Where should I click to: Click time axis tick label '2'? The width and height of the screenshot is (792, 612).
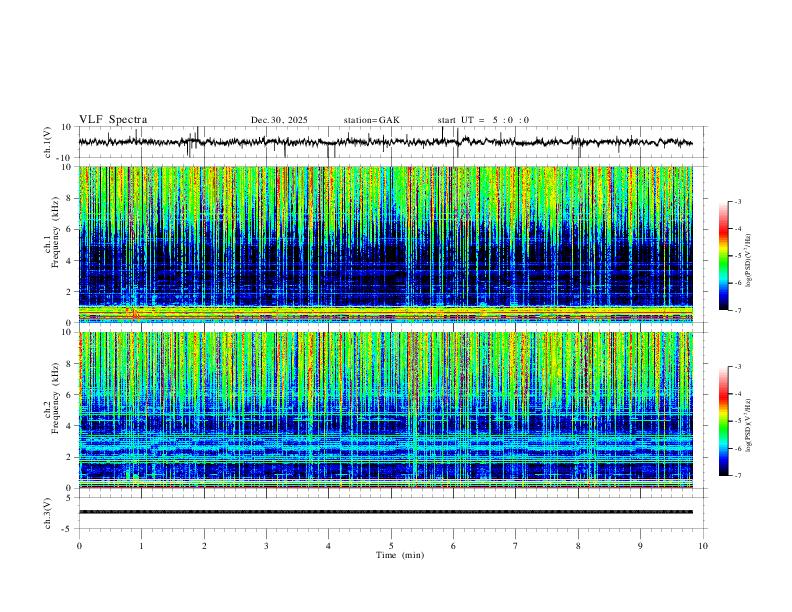point(204,546)
